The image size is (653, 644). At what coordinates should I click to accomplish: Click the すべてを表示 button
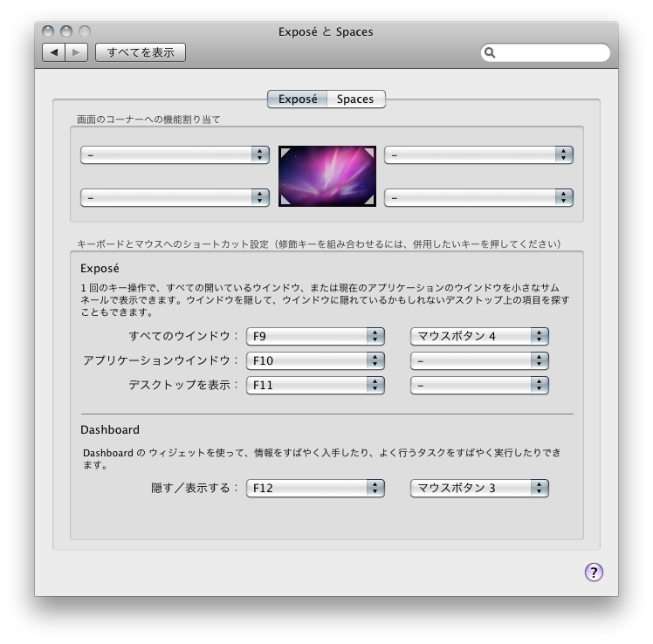click(141, 52)
